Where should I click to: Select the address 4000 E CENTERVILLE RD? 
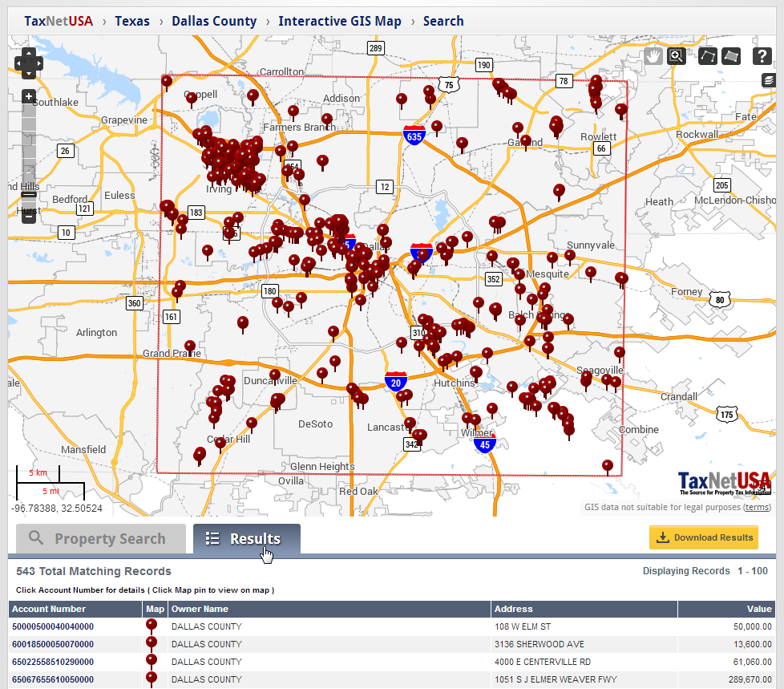(543, 662)
